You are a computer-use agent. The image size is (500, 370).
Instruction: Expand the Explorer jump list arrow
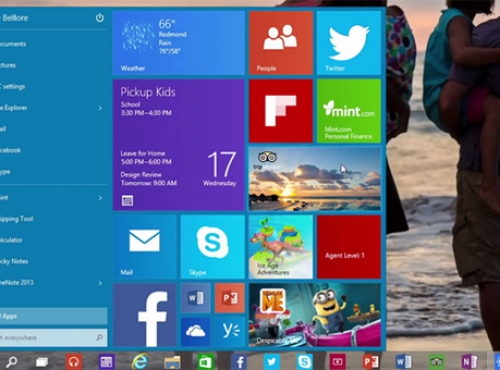100,108
